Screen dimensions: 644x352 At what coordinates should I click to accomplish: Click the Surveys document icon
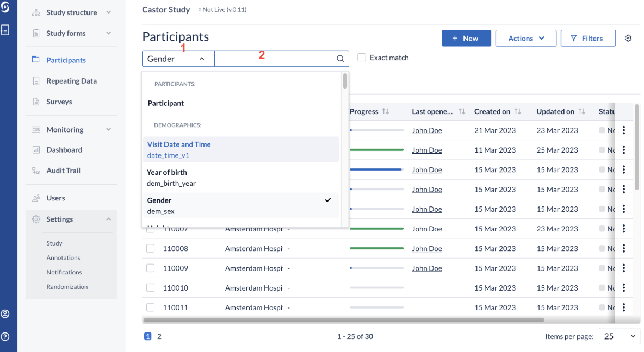(36, 102)
